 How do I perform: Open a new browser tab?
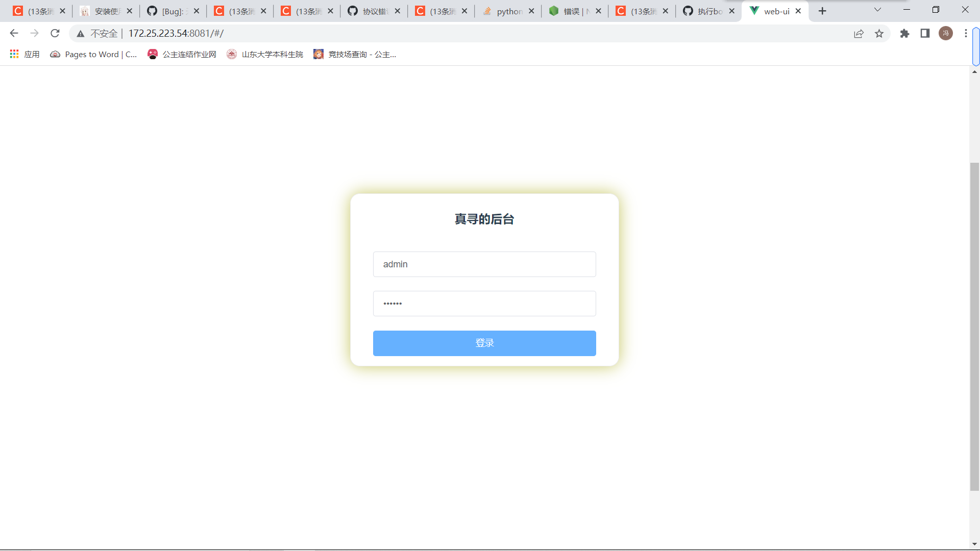822,10
